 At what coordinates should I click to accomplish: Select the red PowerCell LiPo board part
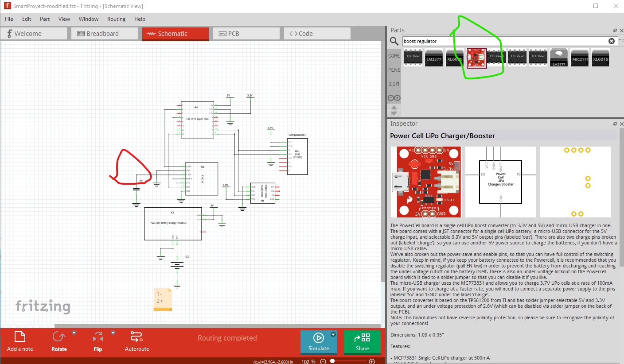477,58
